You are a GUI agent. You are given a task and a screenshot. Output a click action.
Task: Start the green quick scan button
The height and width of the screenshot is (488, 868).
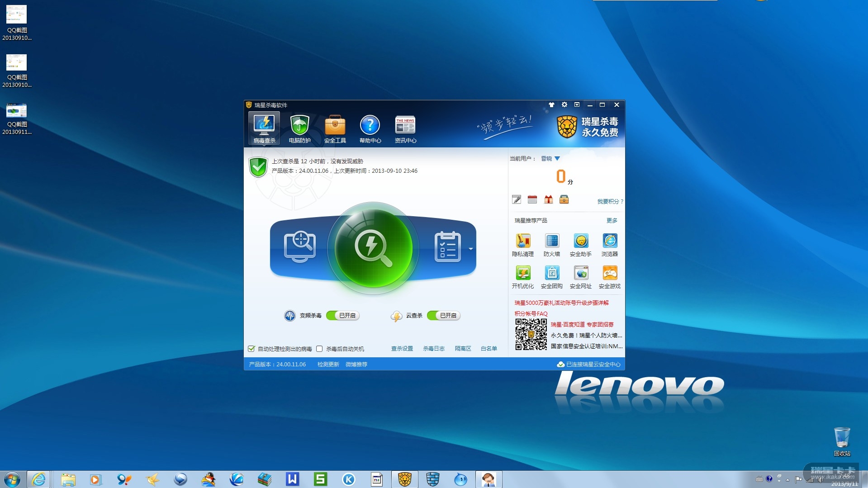[x=373, y=248]
